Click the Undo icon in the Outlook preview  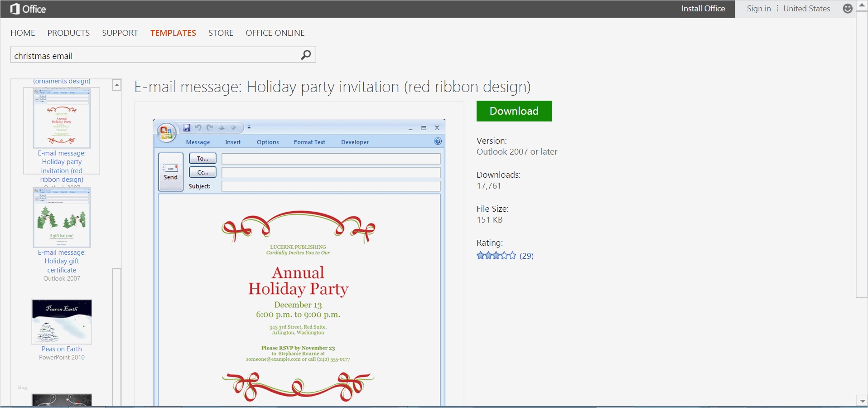point(198,128)
